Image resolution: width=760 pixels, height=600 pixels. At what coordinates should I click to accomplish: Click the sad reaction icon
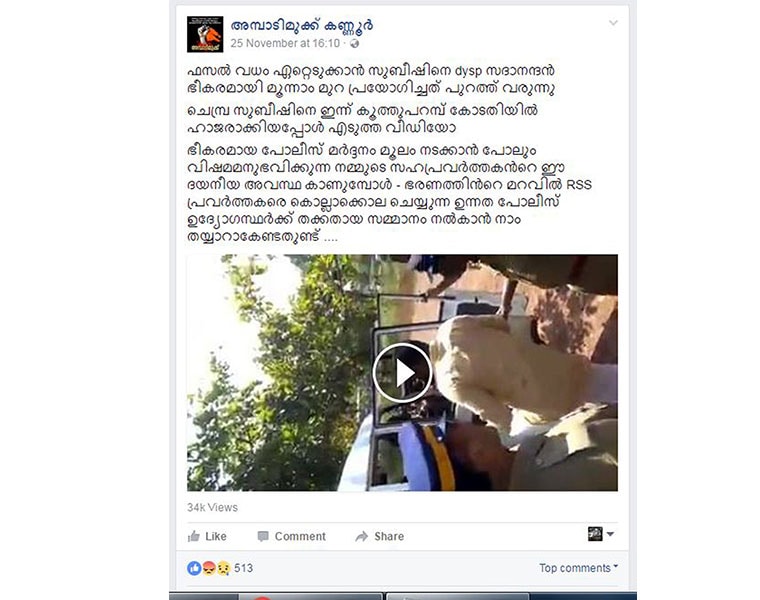(223, 568)
